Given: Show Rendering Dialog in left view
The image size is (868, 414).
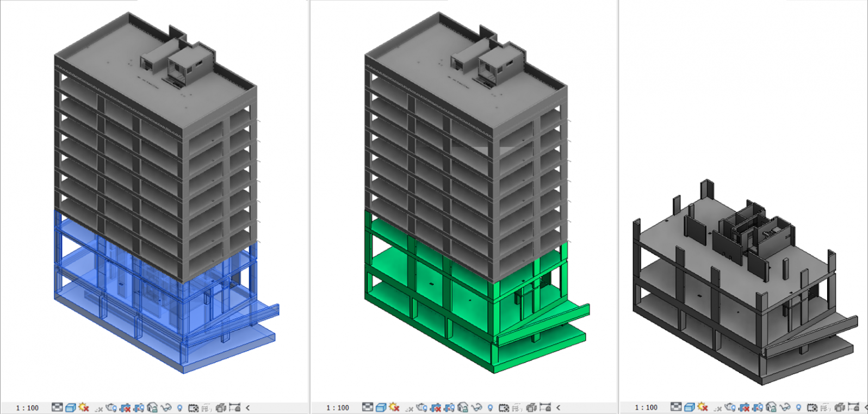Looking at the screenshot, I should [x=111, y=407].
